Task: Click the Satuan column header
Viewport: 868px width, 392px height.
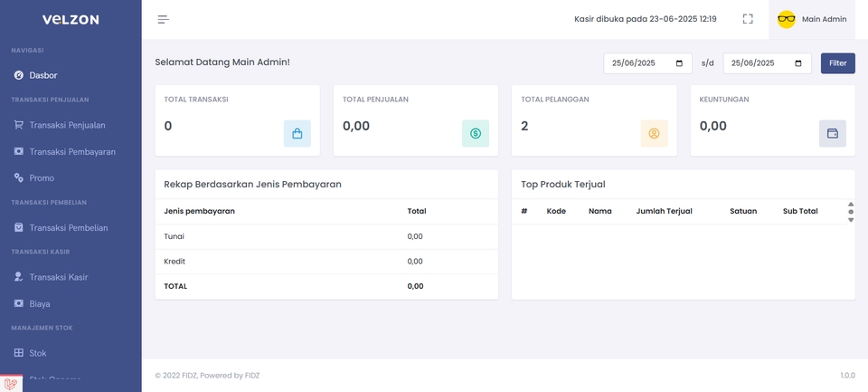Action: coord(743,211)
